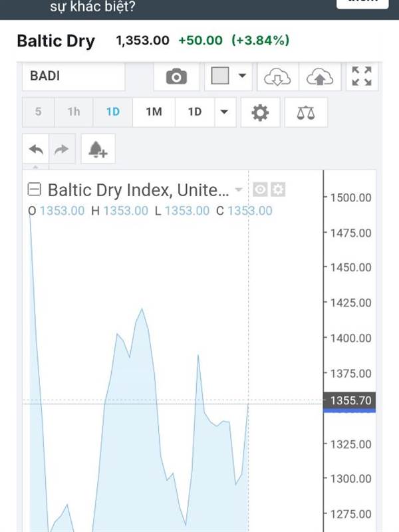Click the highlighted blue 1D timeframe button
Screen dimensions: 399x532
pyautogui.click(x=113, y=112)
